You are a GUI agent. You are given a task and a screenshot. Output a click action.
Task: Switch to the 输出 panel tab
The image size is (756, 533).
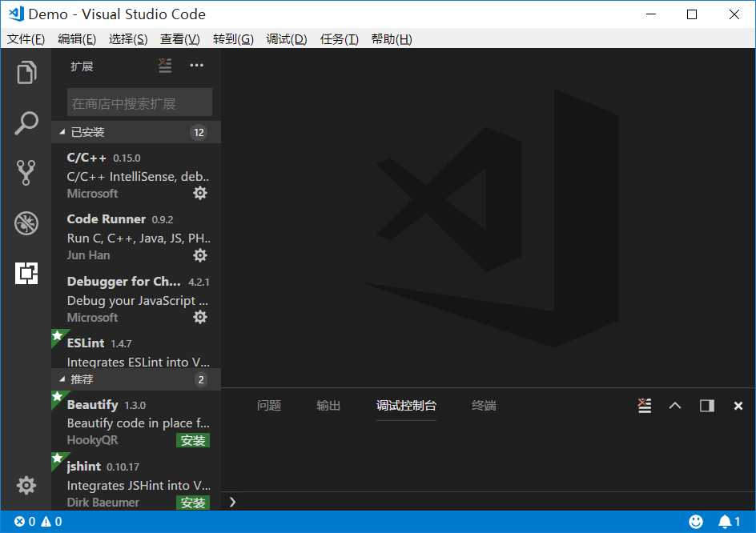[328, 406]
